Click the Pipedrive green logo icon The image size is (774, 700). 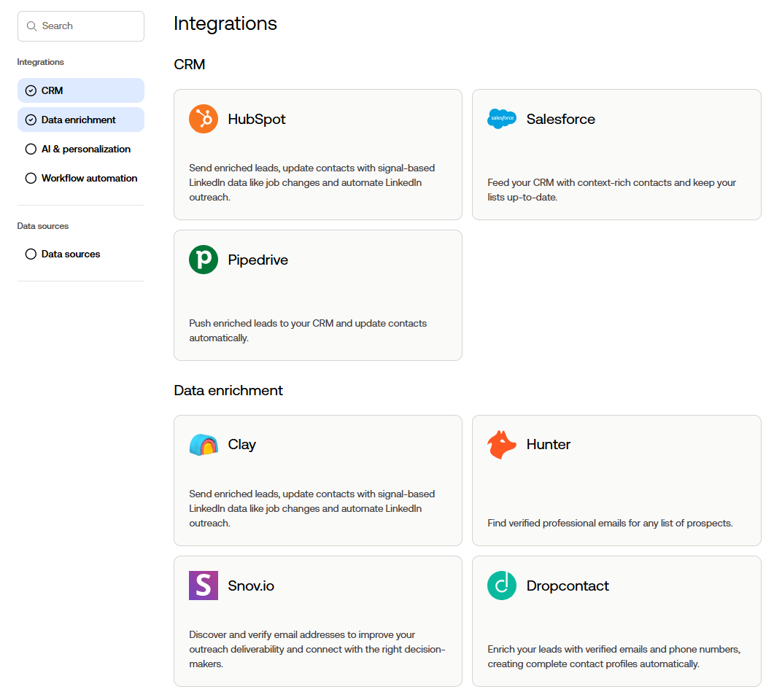(204, 260)
